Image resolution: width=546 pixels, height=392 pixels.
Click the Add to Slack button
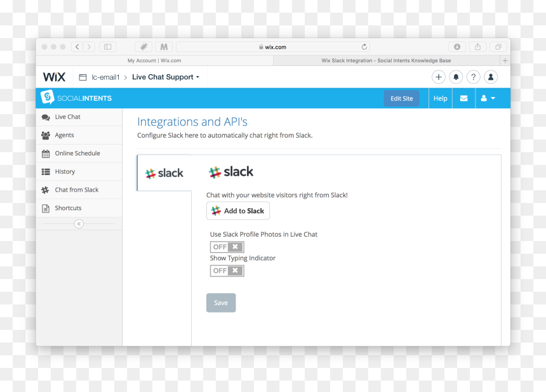point(238,211)
